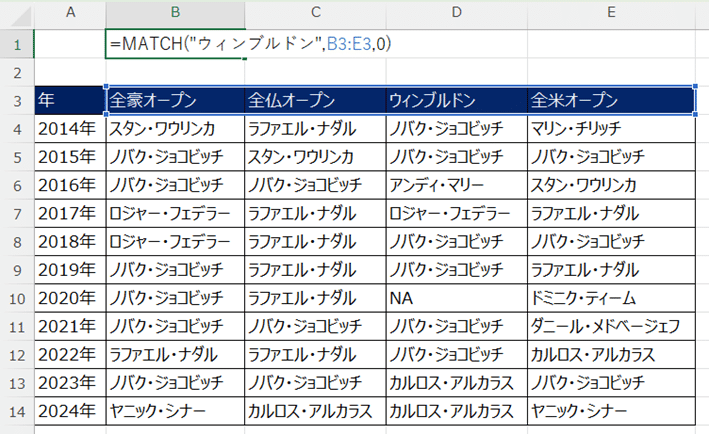Click カルロス・アルカラス under 全仏オープン in 2024年 row
The height and width of the screenshot is (434, 709).
click(316, 411)
